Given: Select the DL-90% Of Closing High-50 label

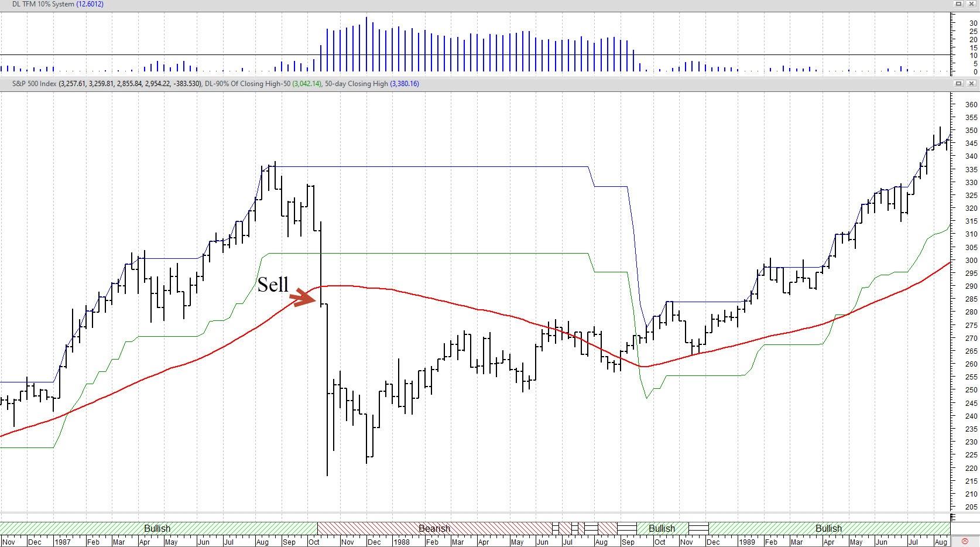Looking at the screenshot, I should point(248,84).
